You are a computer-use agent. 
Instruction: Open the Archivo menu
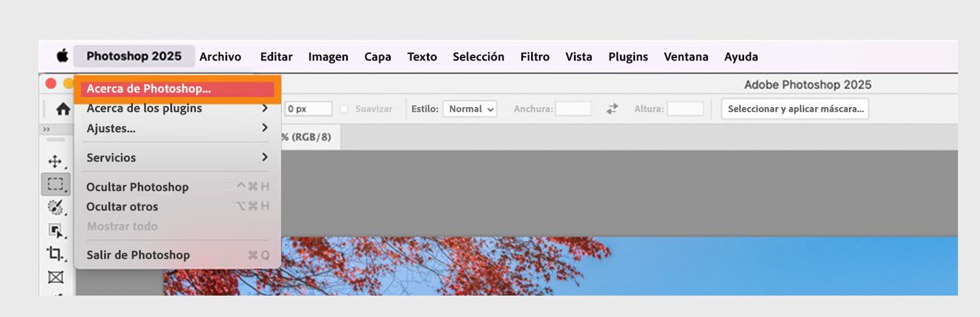tap(221, 56)
